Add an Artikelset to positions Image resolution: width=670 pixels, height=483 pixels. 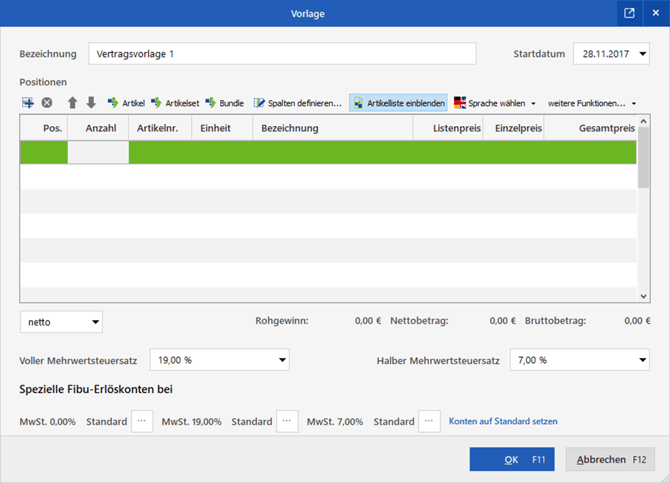click(x=175, y=103)
